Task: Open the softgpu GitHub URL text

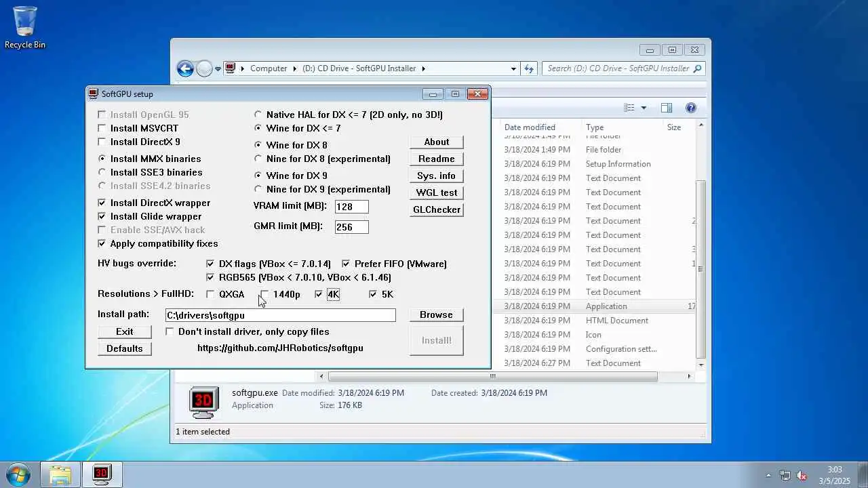Action: click(x=280, y=348)
